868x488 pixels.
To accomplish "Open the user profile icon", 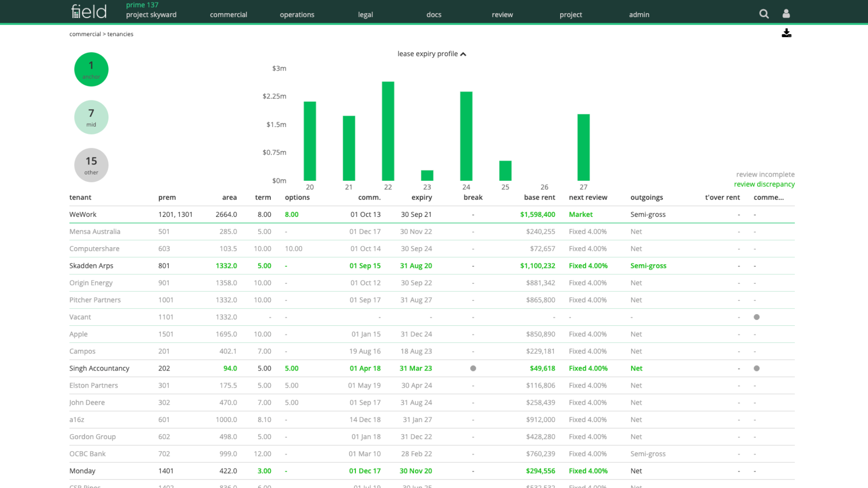I will pyautogui.click(x=786, y=14).
